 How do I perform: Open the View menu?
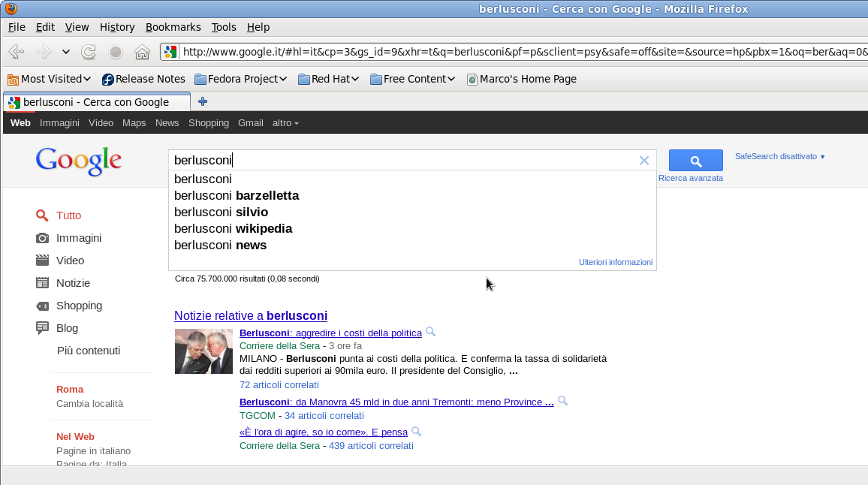pos(77,27)
